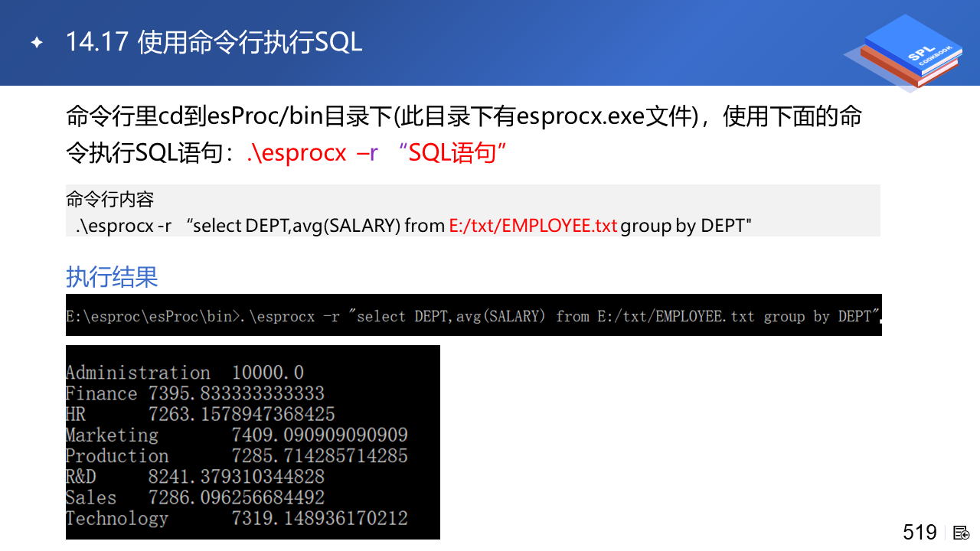Click the query results terminal screenshot

(x=253, y=442)
